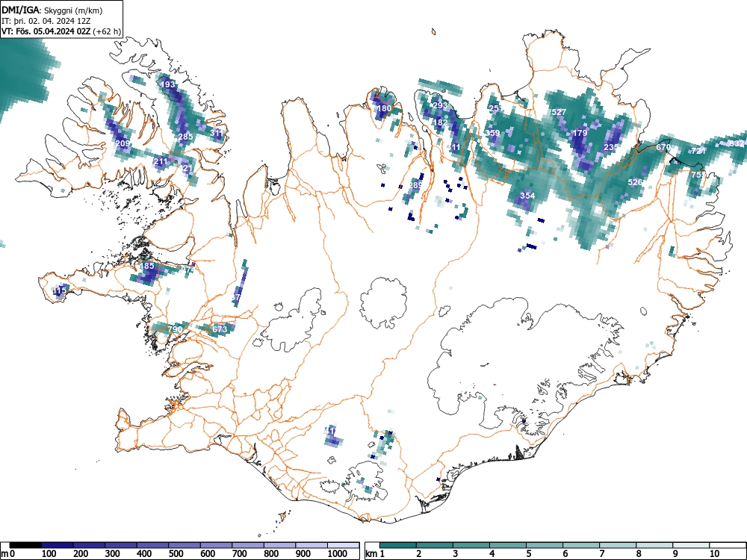Click the black swatch in the metre legend
This screenshot has height=560, width=747.
(x=25, y=545)
